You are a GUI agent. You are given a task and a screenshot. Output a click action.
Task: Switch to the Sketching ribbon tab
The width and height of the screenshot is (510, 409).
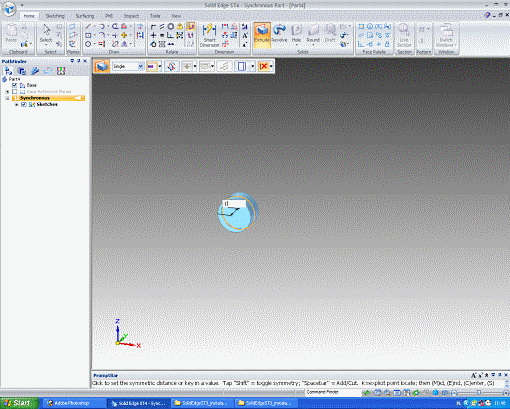pyautogui.click(x=55, y=16)
